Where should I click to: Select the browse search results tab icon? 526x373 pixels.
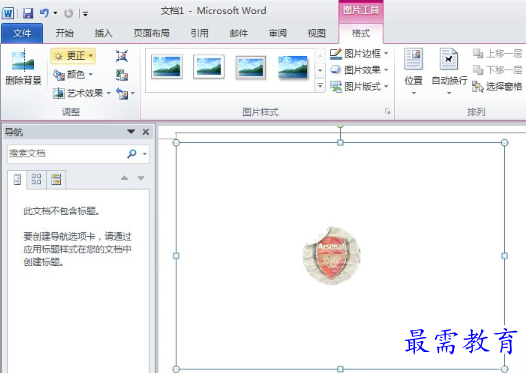point(56,179)
